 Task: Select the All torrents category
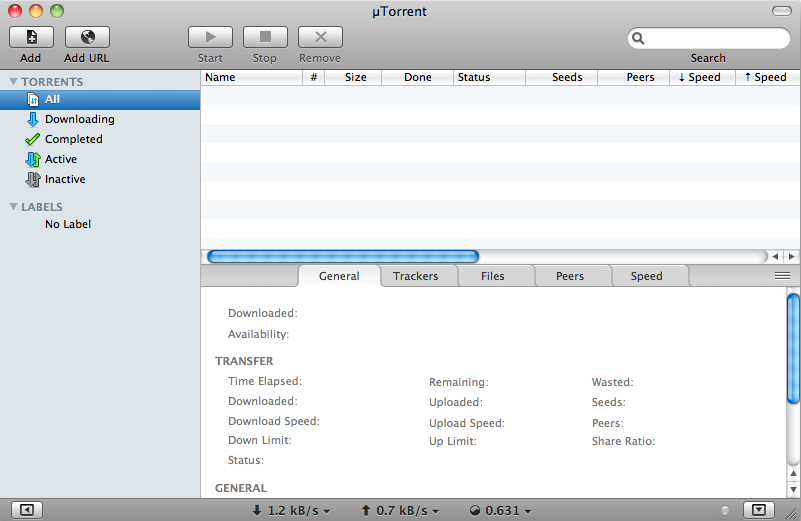pyautogui.click(x=100, y=100)
